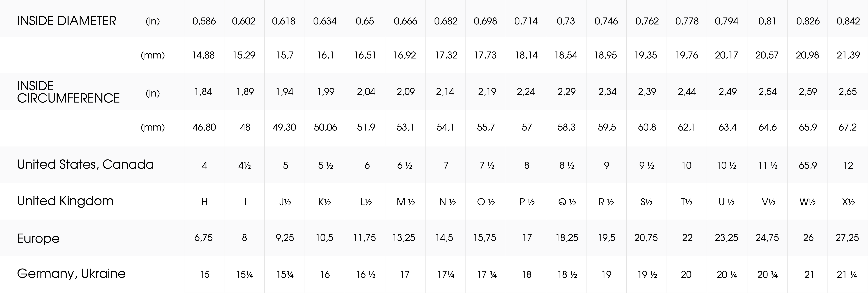Select the Europe size 27,25 cell
This screenshot has height=293, width=868.
[x=847, y=238]
